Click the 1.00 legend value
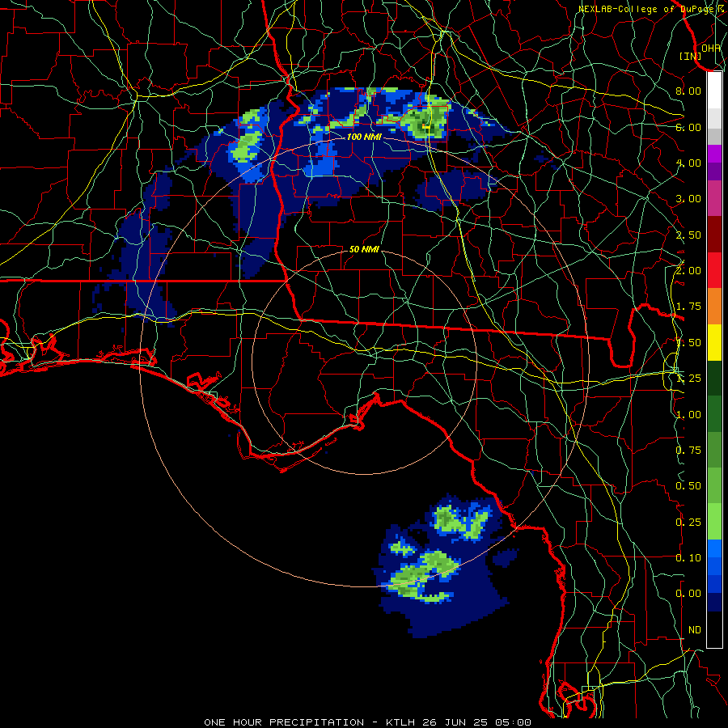This screenshot has height=728, width=728. coord(688,415)
